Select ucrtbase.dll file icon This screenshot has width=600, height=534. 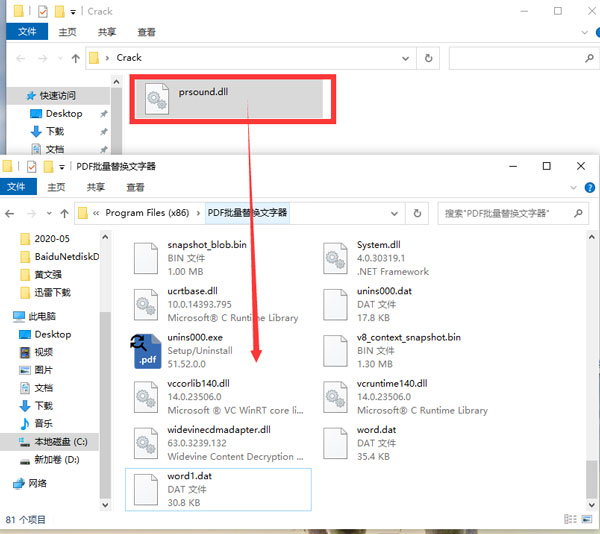(145, 304)
